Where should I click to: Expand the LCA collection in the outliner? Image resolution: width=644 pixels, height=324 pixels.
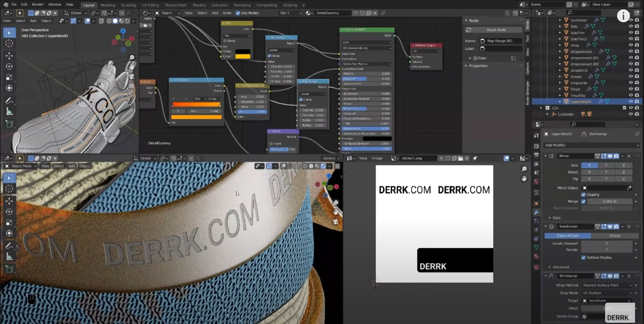[542, 108]
